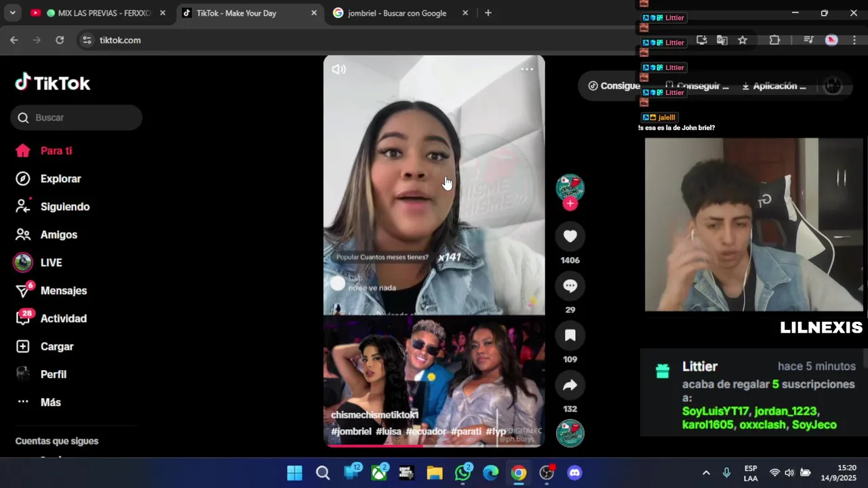Open the video options three-dot menu
868x488 pixels.
(527, 69)
